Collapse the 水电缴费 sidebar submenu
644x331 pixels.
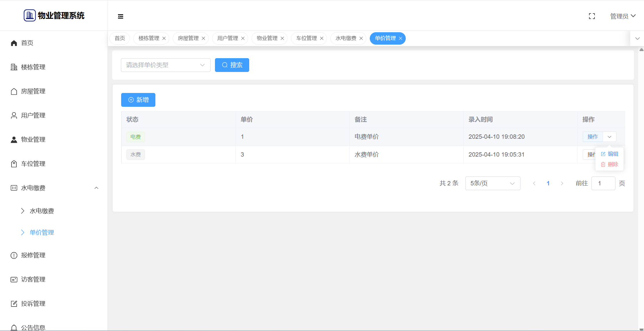point(96,188)
